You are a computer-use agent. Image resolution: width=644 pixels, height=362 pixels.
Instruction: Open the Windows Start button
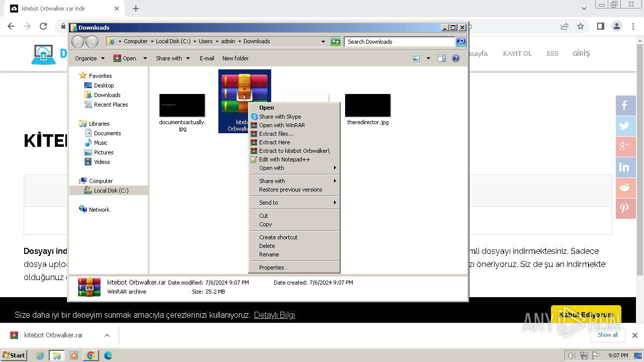[x=14, y=355]
